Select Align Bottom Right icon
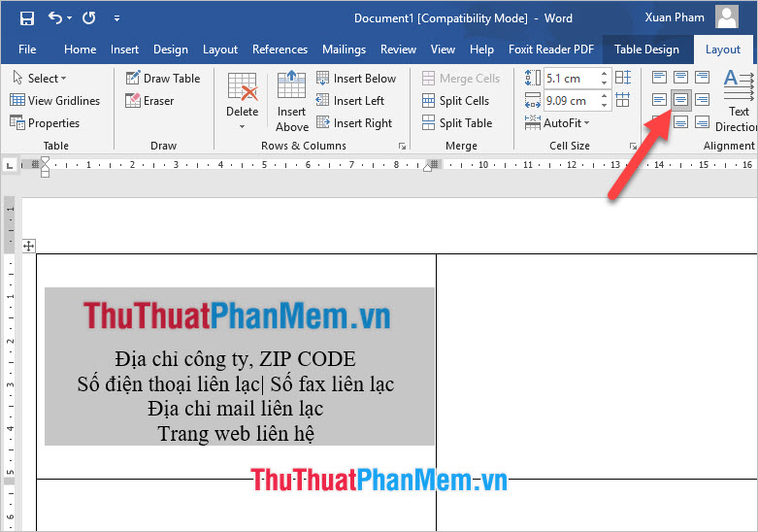 coord(702,122)
